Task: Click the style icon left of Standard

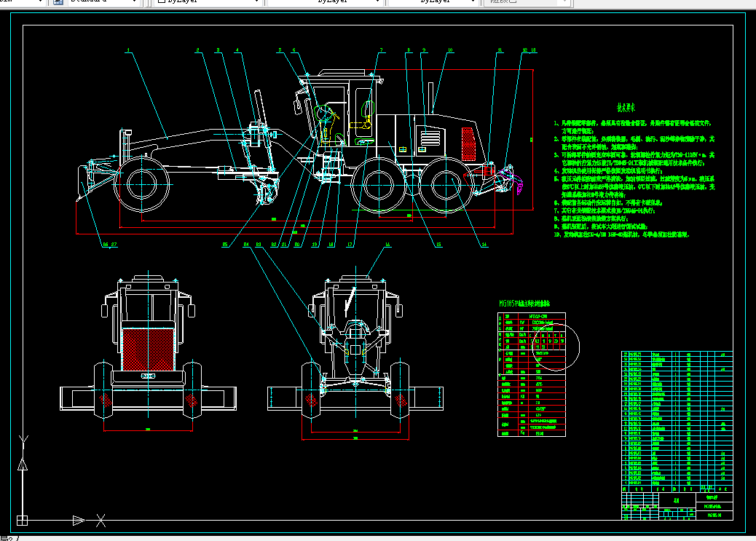Action: 58,1
